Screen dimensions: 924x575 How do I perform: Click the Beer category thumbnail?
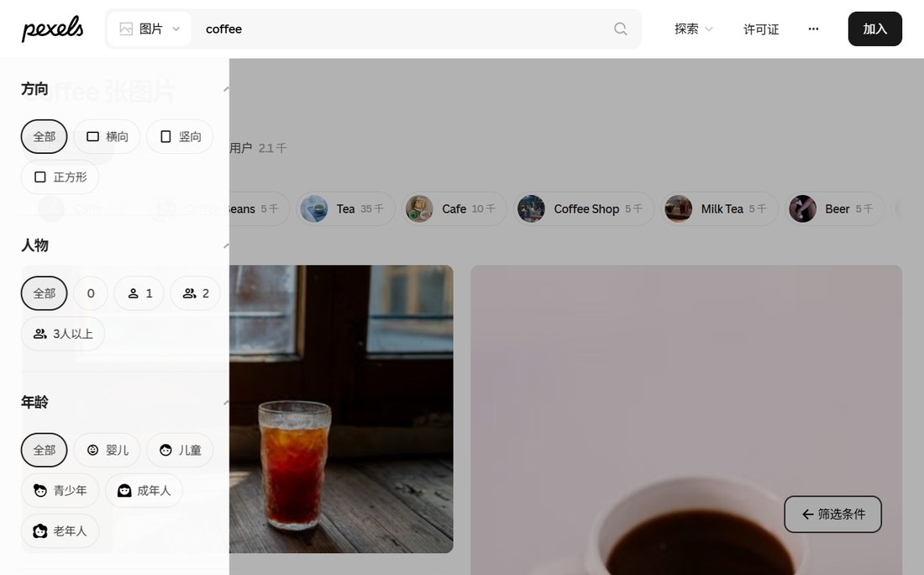(x=802, y=208)
